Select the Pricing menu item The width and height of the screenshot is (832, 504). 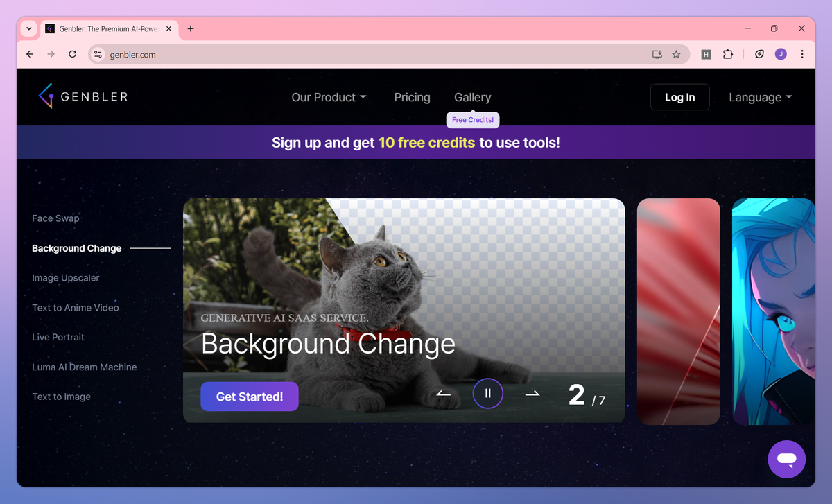pyautogui.click(x=412, y=97)
